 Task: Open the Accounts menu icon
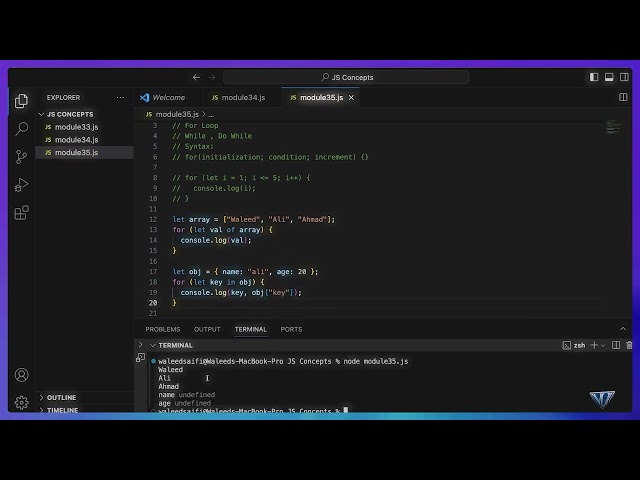(21, 375)
